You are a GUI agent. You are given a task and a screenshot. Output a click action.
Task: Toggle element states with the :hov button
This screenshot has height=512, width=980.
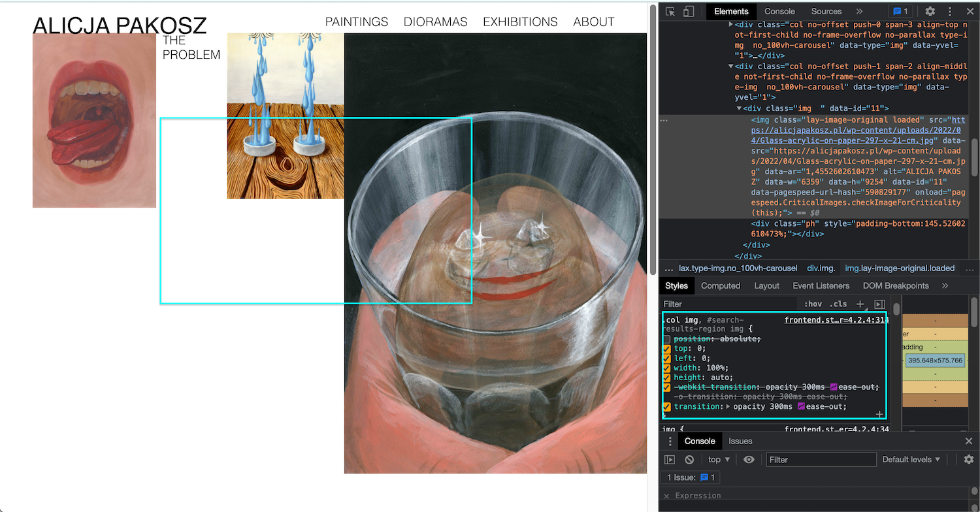[x=812, y=304]
